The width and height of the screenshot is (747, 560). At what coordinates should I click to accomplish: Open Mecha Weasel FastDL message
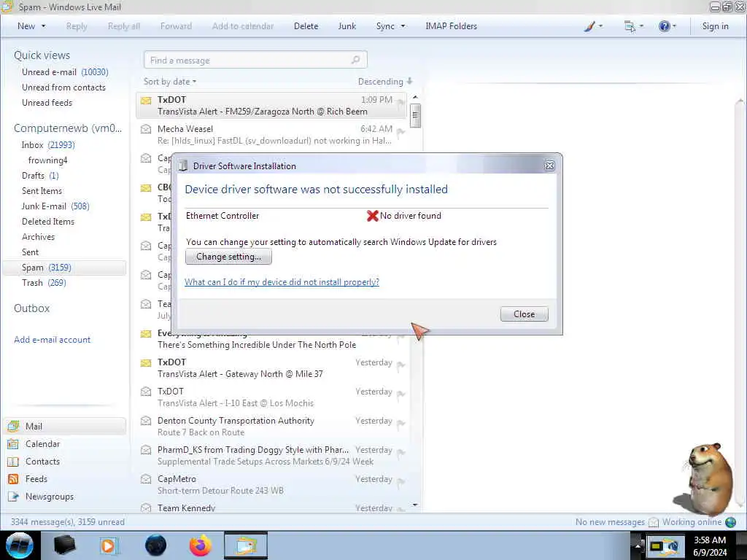coord(271,135)
